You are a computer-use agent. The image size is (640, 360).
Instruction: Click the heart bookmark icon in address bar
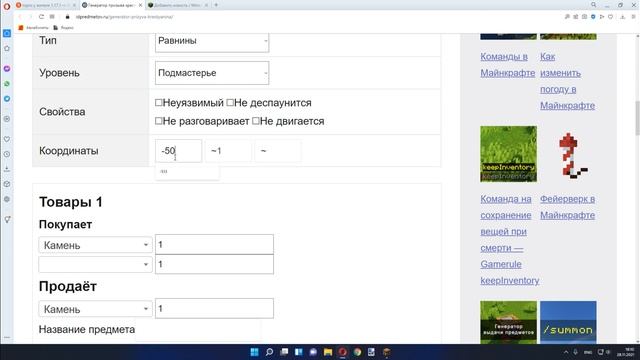pyautogui.click(x=611, y=17)
